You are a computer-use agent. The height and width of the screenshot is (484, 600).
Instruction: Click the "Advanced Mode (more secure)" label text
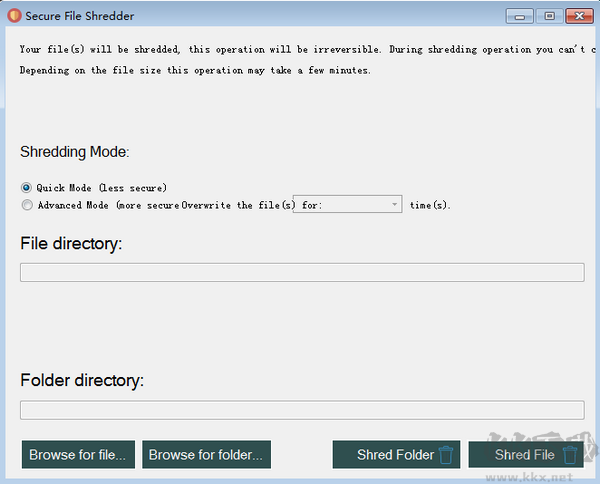[x=108, y=205]
